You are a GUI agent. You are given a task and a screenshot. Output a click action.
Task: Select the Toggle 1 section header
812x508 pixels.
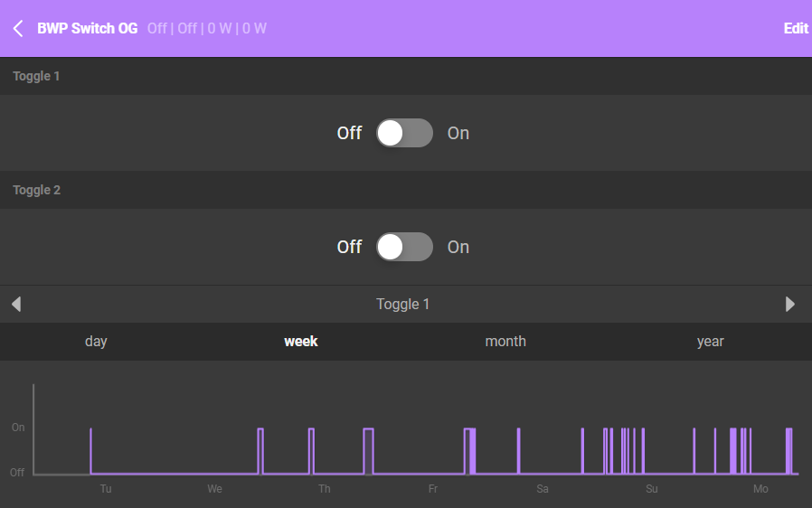[36, 76]
